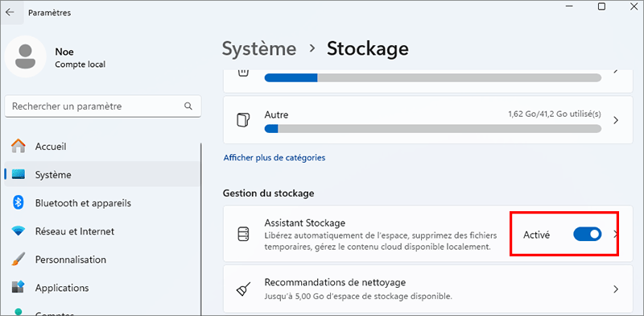Image resolution: width=644 pixels, height=316 pixels.
Task: Open Assistant Stockage details chevron
Action: [x=615, y=235]
